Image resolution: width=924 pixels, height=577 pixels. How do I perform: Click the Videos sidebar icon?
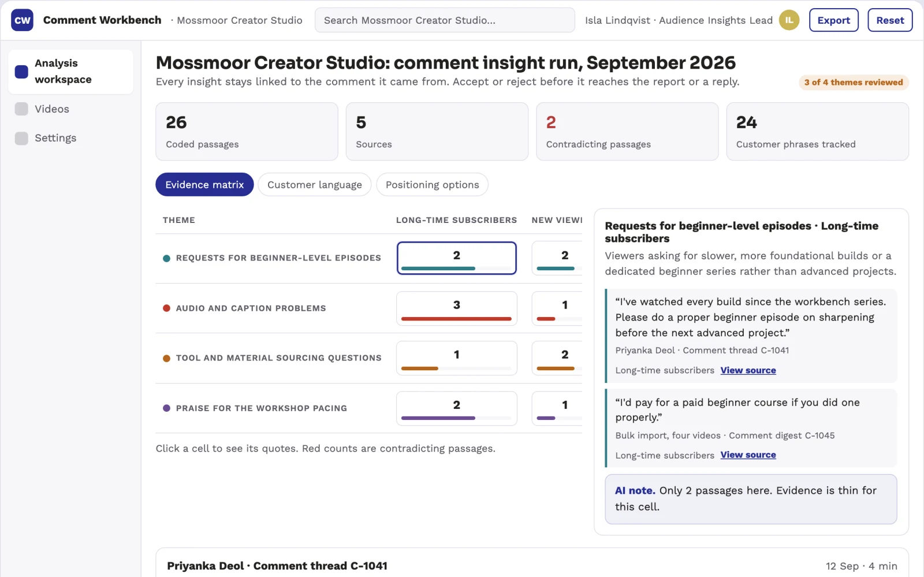coord(21,109)
